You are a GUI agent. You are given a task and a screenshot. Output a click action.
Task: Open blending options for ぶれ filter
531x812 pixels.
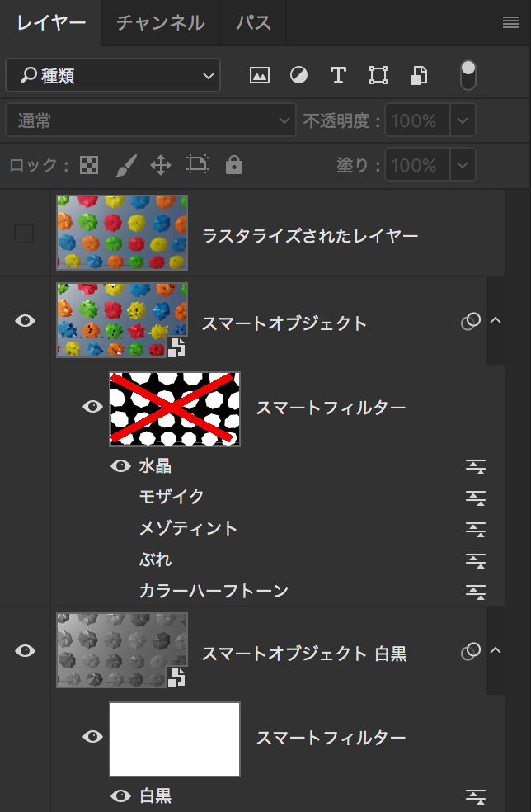(x=475, y=560)
